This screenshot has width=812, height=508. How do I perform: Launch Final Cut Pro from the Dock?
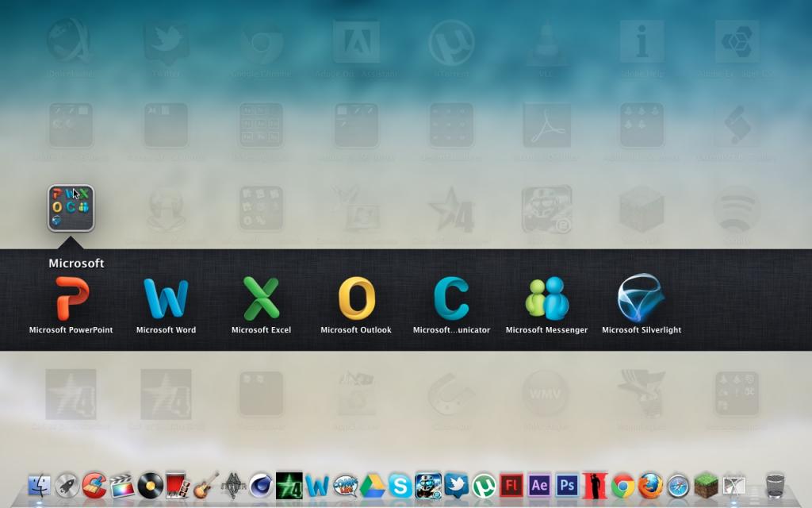122,486
